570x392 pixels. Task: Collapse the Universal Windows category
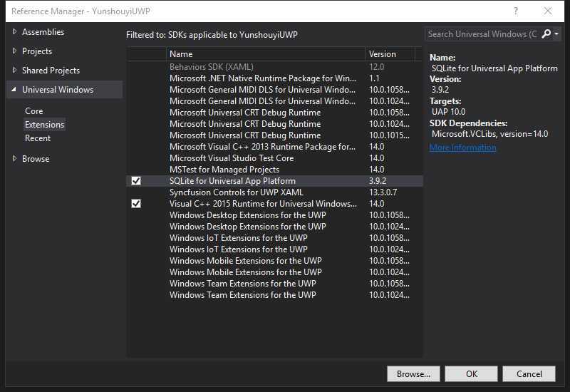(x=14, y=90)
